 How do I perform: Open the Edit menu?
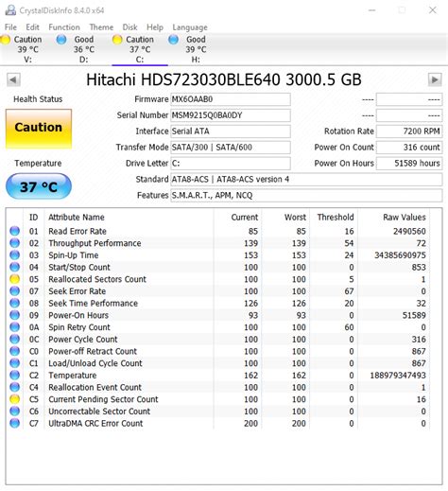click(32, 27)
